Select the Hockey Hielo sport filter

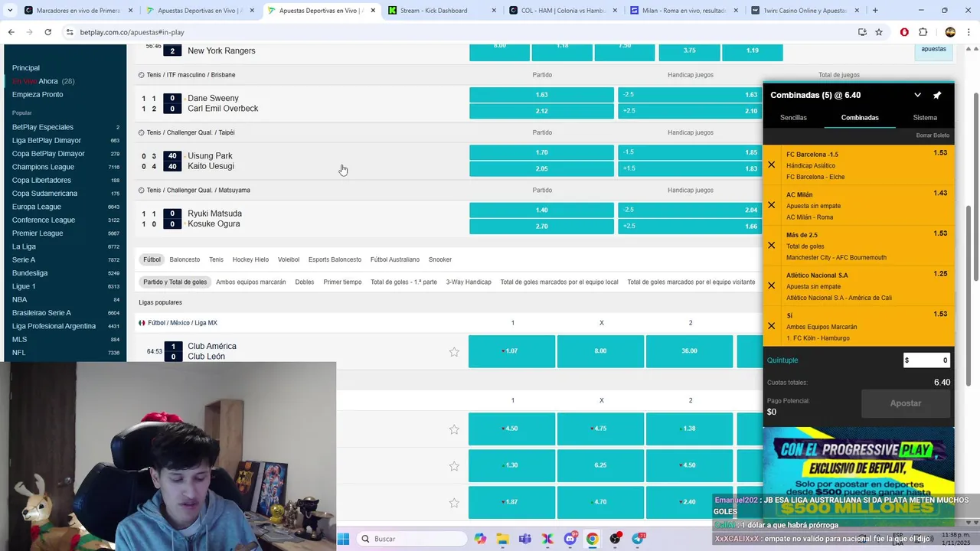(x=250, y=259)
